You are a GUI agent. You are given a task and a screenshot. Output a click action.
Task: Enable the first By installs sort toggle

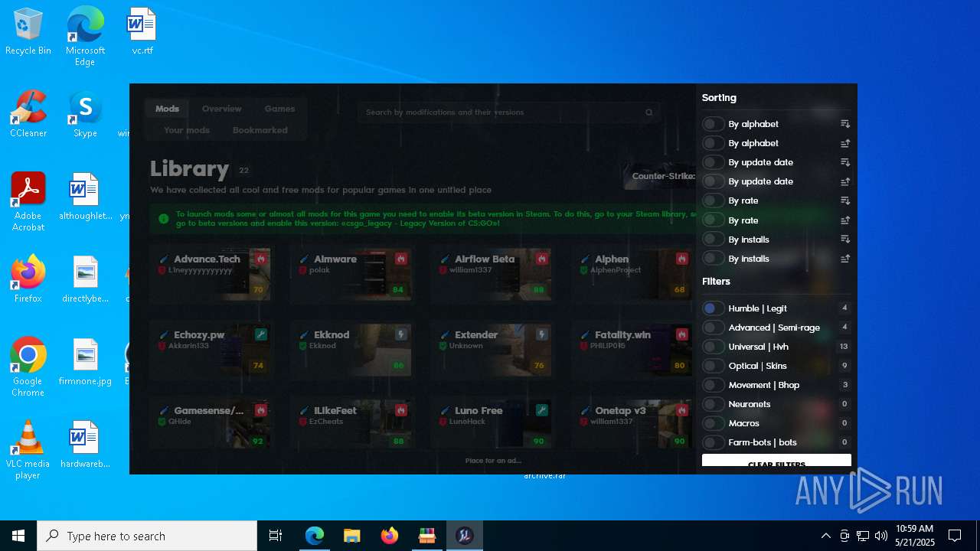click(x=713, y=240)
